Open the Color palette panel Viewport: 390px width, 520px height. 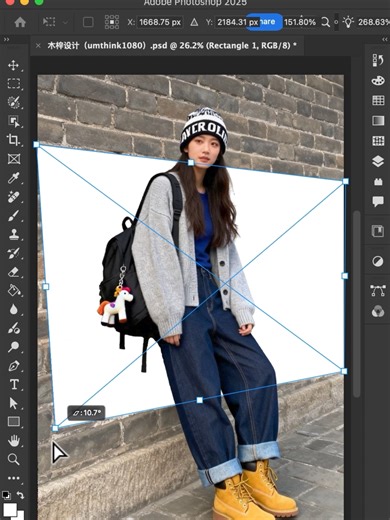pyautogui.click(x=378, y=81)
